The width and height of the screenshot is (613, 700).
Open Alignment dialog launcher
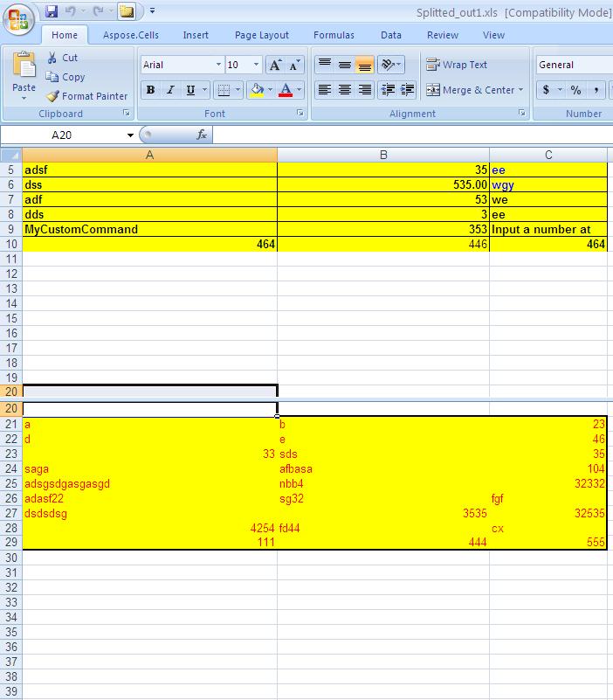coord(521,113)
